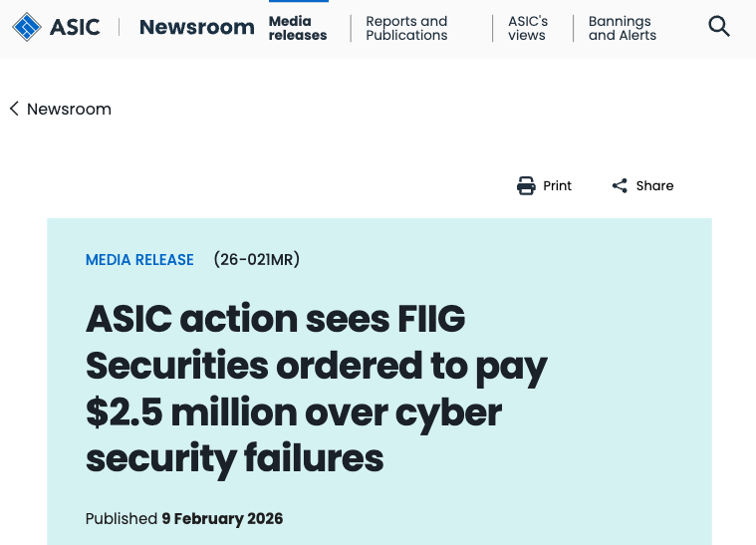Screen dimensions: 756x545
Task: Click the FIIG Securities article headline
Action: tap(317, 389)
